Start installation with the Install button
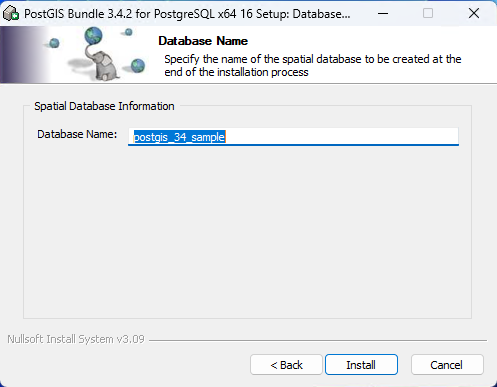Screen dimensions: 497x387 [361, 365]
